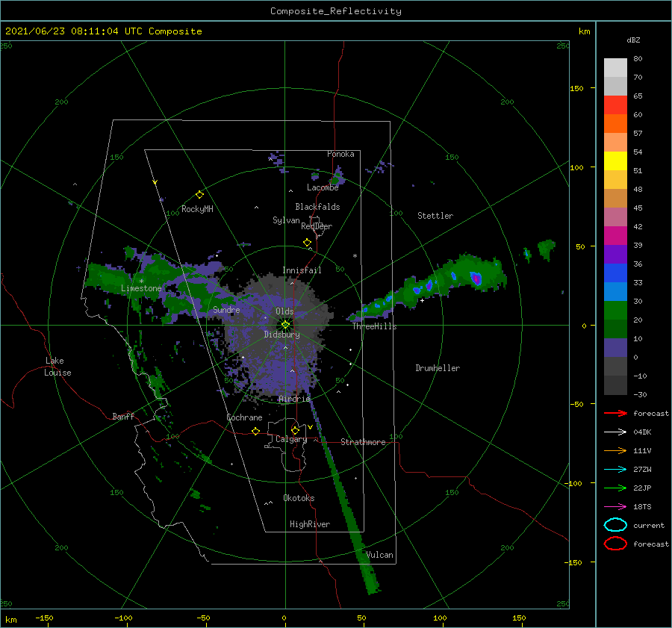Click the Innisfail label
Screen dimensions: 672x628
coord(302,270)
